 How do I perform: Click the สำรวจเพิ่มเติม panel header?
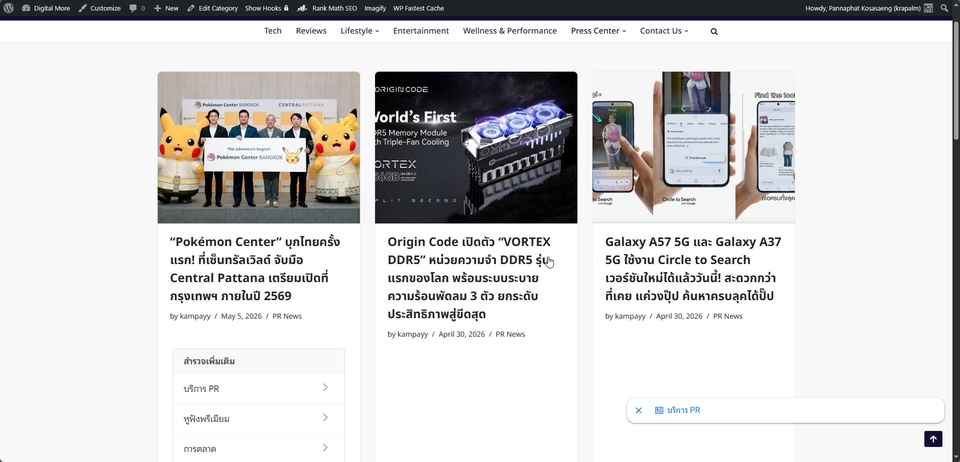coord(259,362)
